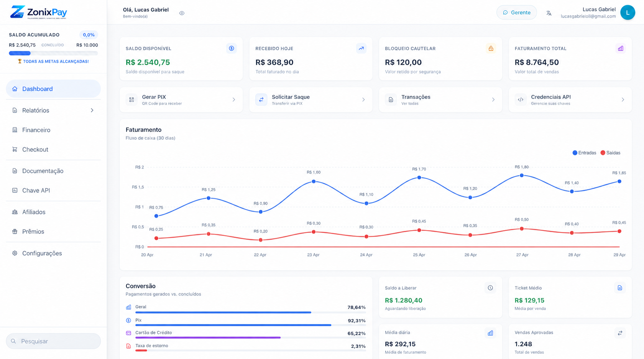
Task: Open the Solicitar Saque action
Action: [310, 100]
